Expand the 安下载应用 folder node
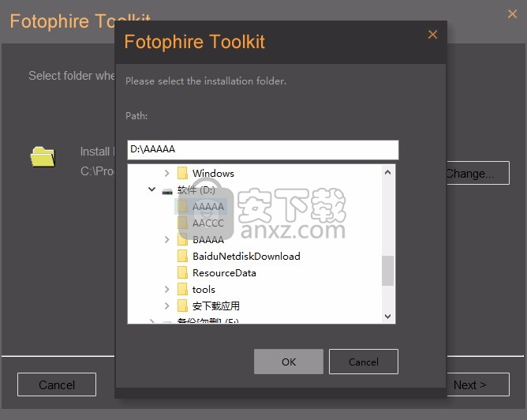Screen dimensions: 527x420 pyautogui.click(x=166, y=306)
